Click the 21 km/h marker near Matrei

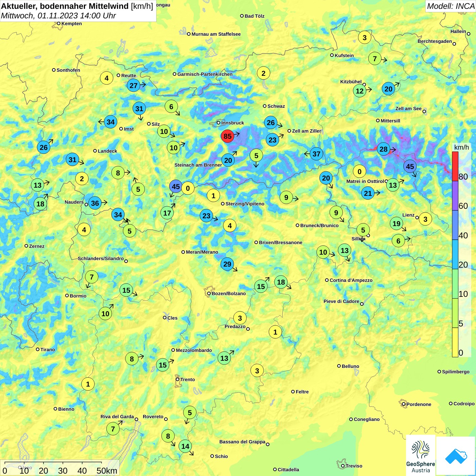tap(368, 193)
